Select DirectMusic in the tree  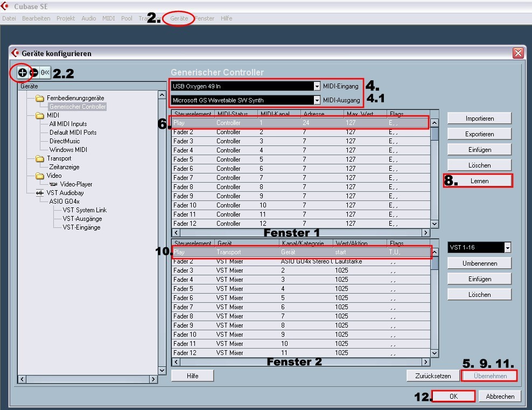pyautogui.click(x=65, y=141)
